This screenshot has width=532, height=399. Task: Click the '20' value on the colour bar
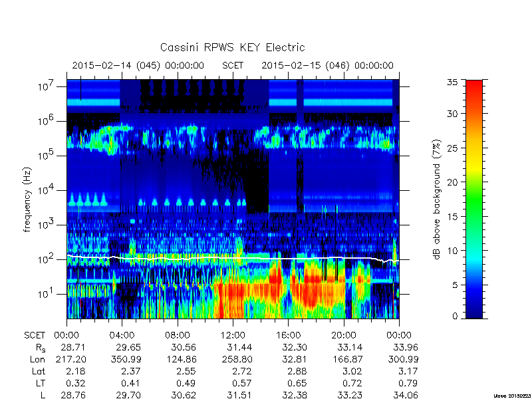(x=452, y=182)
